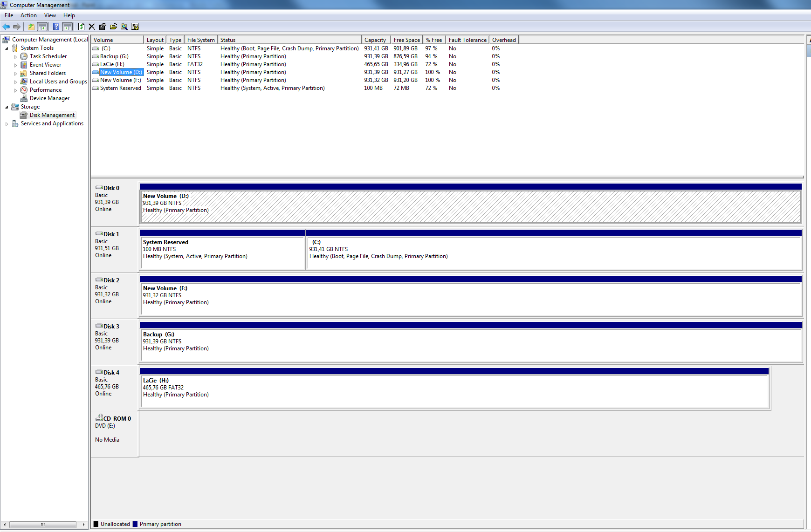The width and height of the screenshot is (811, 532).
Task: Click the Refresh icon in the toolbar
Action: [81, 27]
